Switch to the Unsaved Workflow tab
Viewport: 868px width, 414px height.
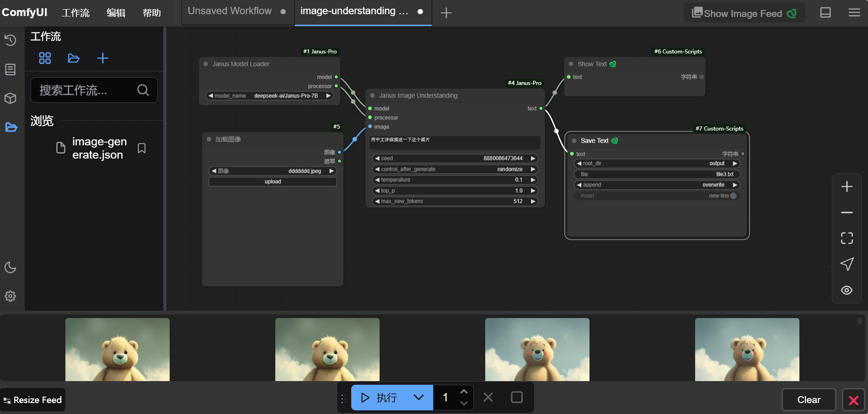230,11
